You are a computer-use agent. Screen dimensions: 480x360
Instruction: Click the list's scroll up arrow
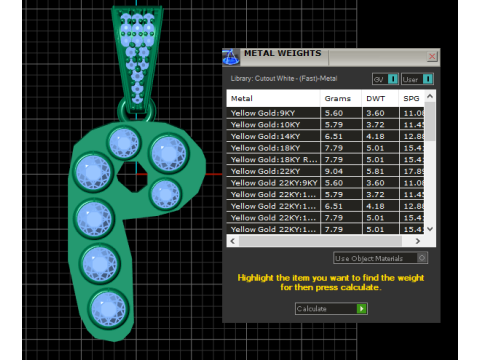430,96
